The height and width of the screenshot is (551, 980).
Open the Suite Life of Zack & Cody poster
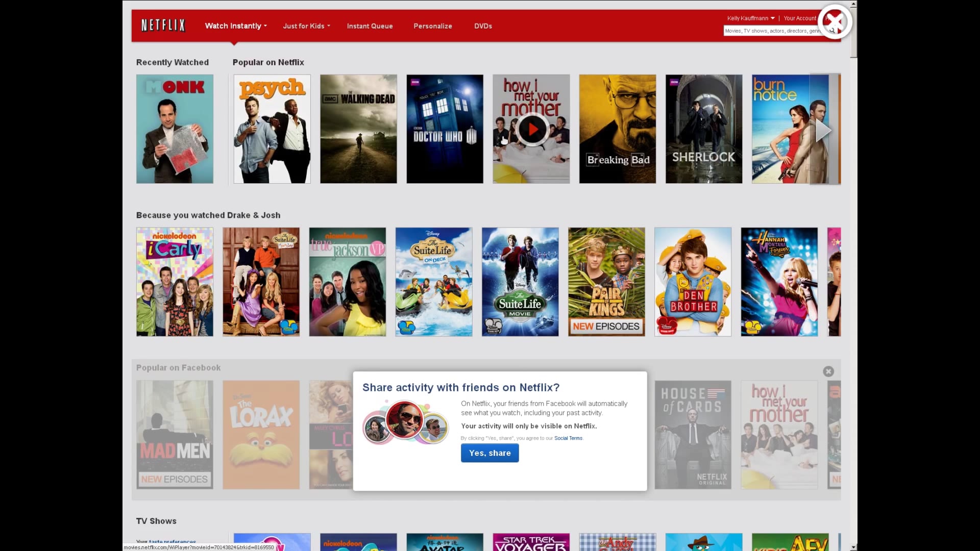coord(261,282)
